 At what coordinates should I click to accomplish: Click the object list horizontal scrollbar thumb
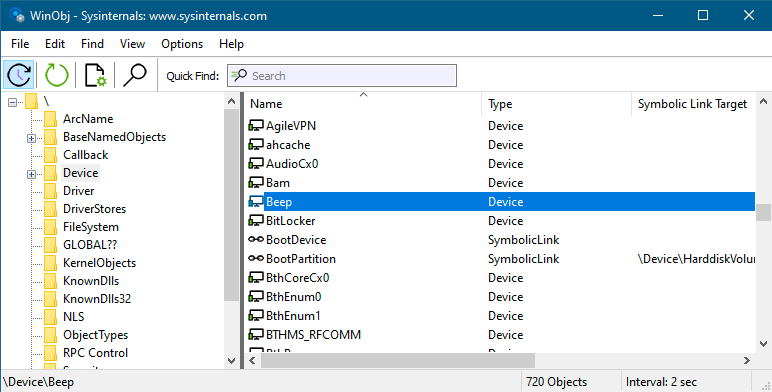[x=398, y=360]
